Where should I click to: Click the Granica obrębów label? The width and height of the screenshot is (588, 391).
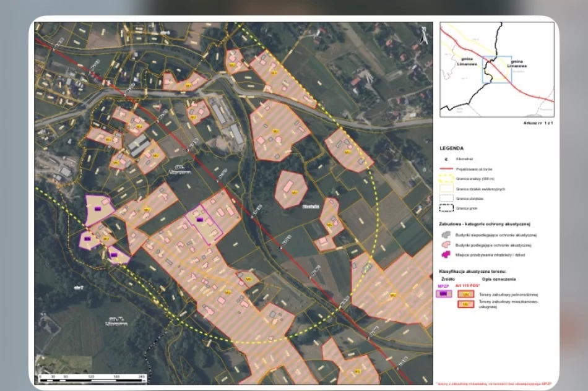pyautogui.click(x=470, y=199)
